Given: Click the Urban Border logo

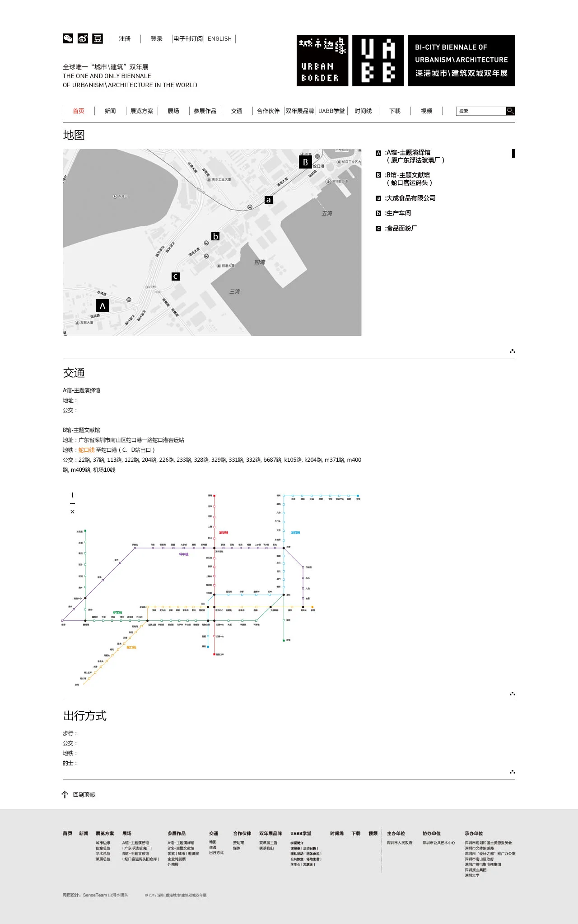Looking at the screenshot, I should (322, 61).
